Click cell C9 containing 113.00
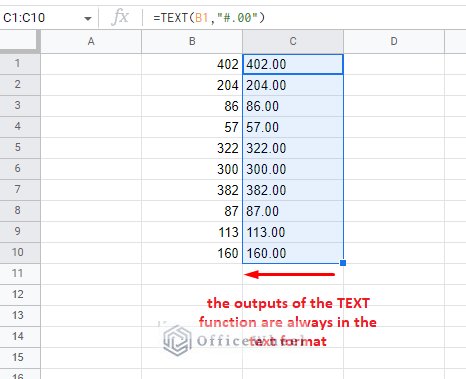 [293, 232]
